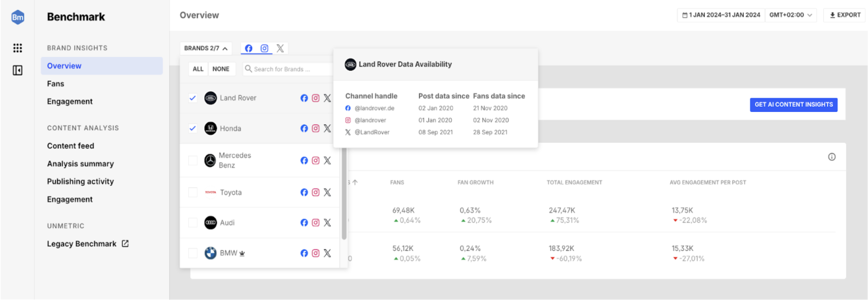
Task: Click Mercedes Benz's X icon
Action: click(327, 161)
